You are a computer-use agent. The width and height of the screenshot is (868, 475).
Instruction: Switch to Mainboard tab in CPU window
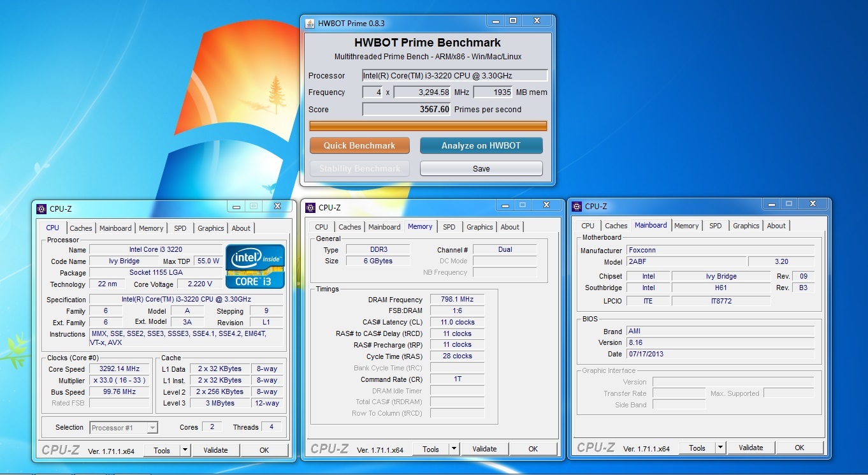115,228
